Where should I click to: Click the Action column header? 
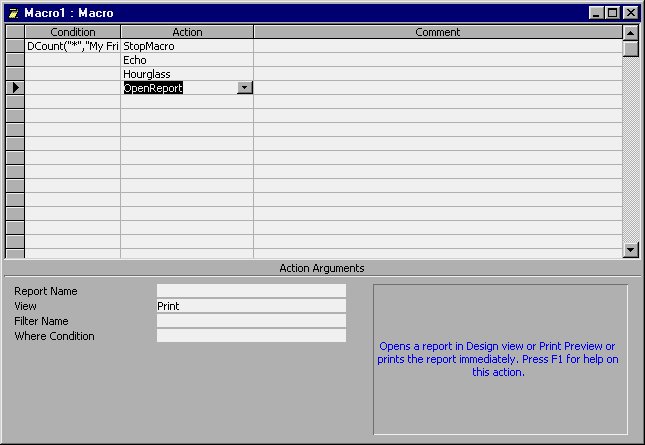[186, 32]
